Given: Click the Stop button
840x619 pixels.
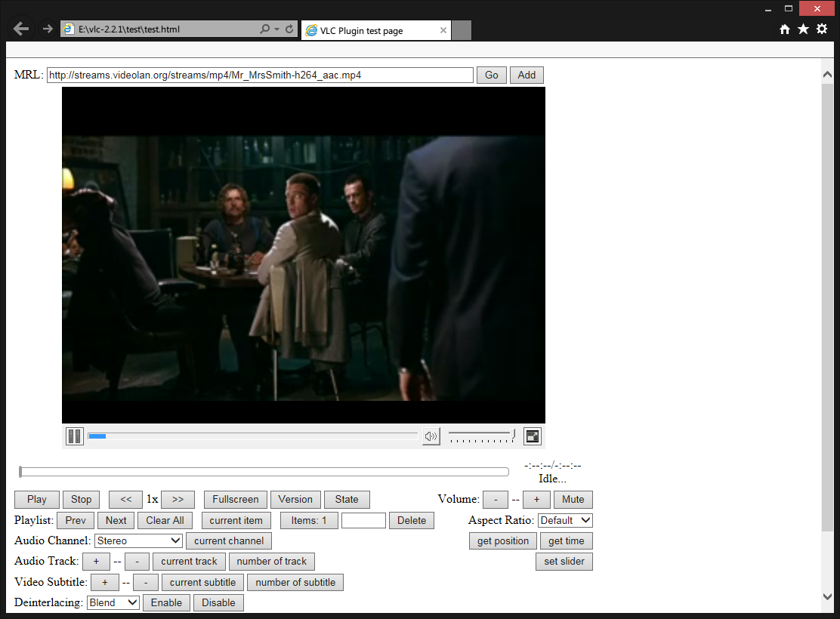Looking at the screenshot, I should pyautogui.click(x=81, y=500).
